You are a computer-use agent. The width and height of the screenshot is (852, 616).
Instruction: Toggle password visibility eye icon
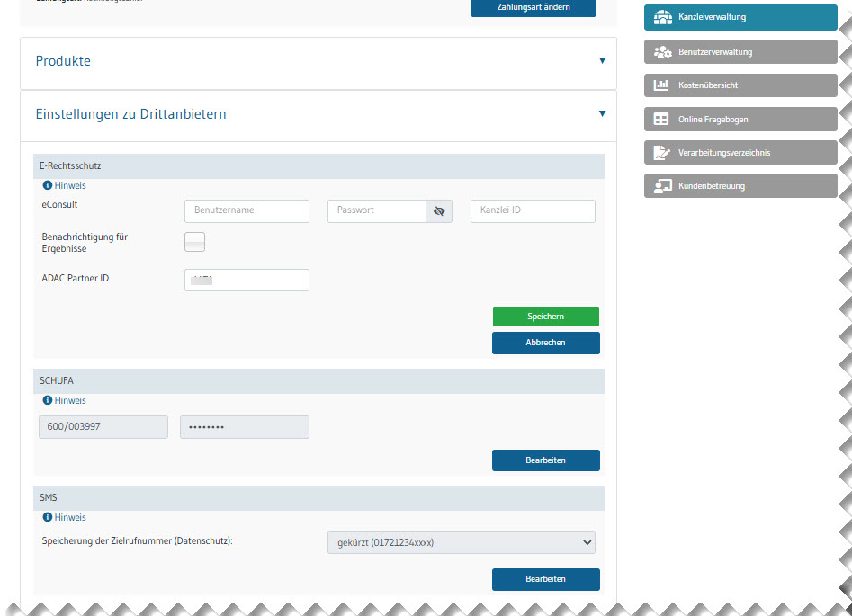tap(439, 211)
